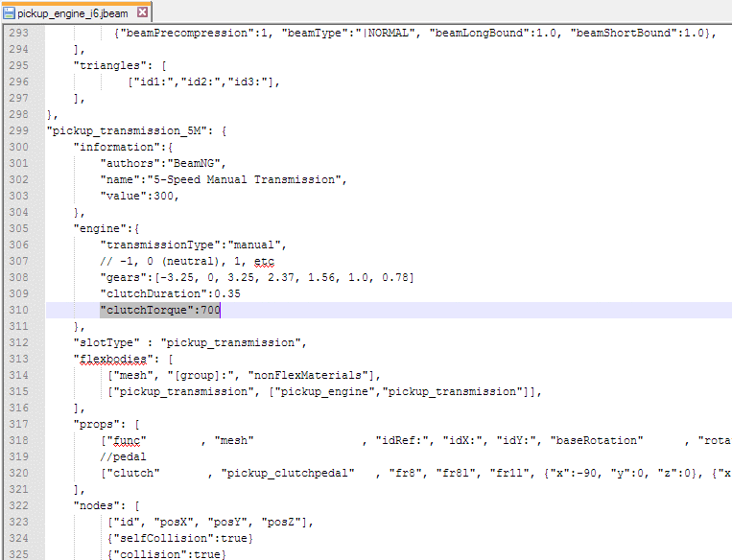Place cursor on "clutchTorque":700 text

[159, 310]
